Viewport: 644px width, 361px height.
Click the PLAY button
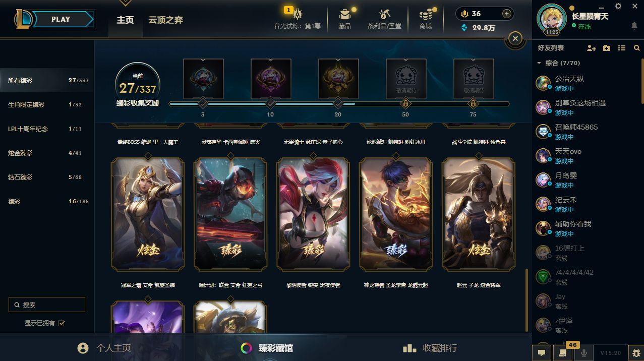pos(61,19)
